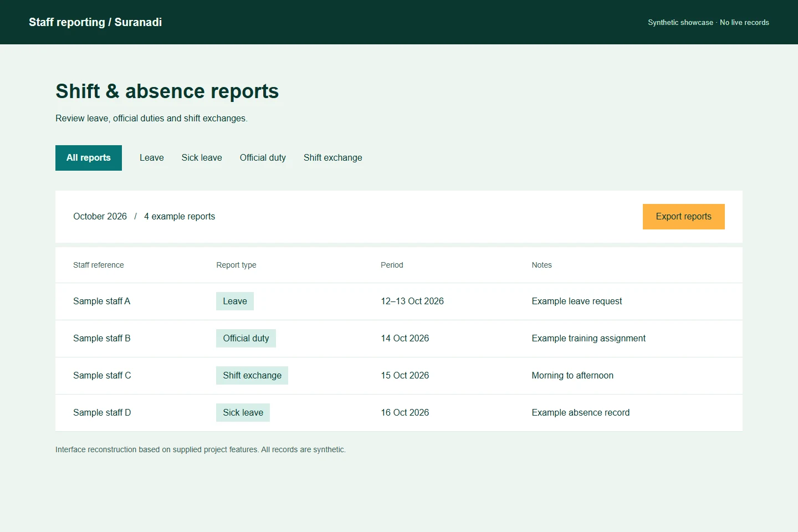
Task: Select the Sample staff A cell
Action: (102, 301)
